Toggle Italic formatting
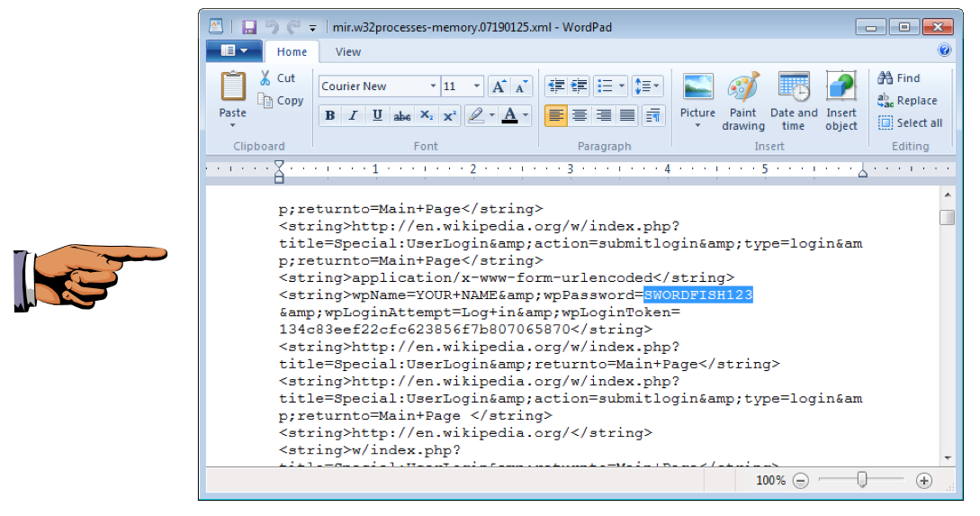 pos(353,115)
